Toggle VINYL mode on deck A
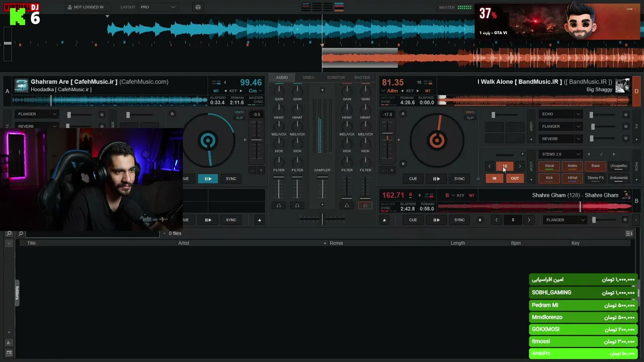The image size is (644, 362). click(239, 113)
